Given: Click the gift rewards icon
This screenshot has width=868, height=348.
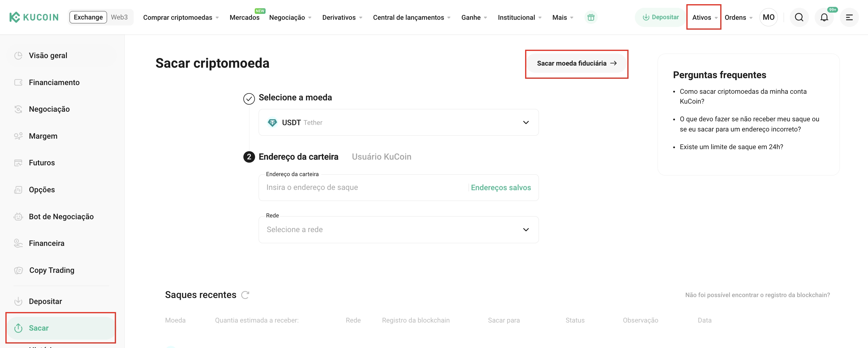Looking at the screenshot, I should pos(591,17).
